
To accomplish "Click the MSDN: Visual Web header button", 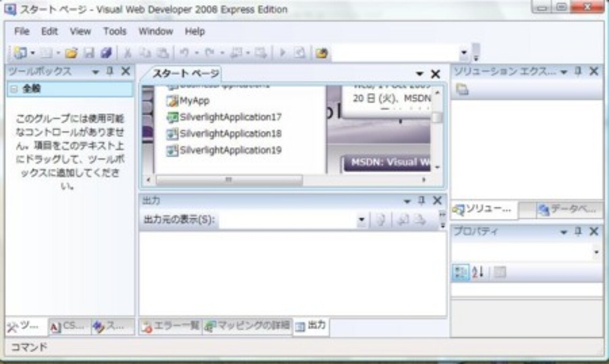I will pyautogui.click(x=386, y=163).
